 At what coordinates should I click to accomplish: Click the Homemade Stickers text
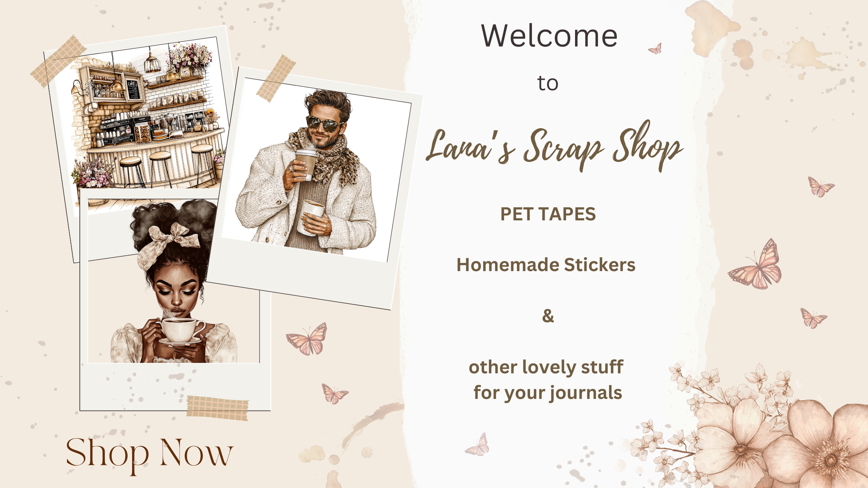click(546, 265)
